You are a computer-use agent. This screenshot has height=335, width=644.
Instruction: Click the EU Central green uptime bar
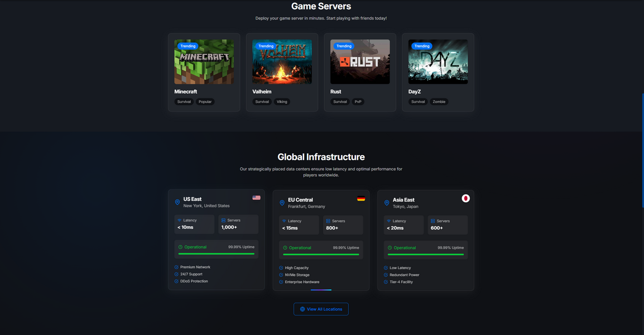tap(321, 255)
